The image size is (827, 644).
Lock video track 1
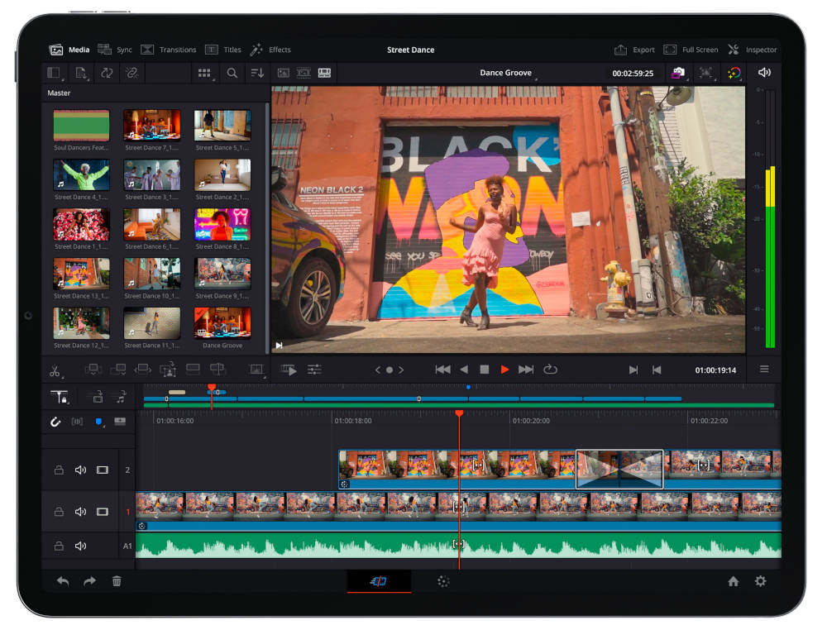coord(59,512)
